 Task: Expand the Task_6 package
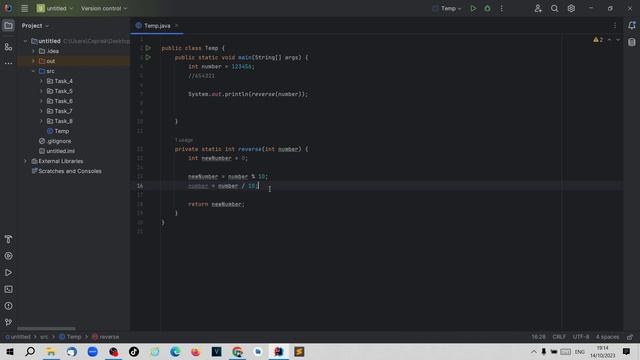coord(41,101)
